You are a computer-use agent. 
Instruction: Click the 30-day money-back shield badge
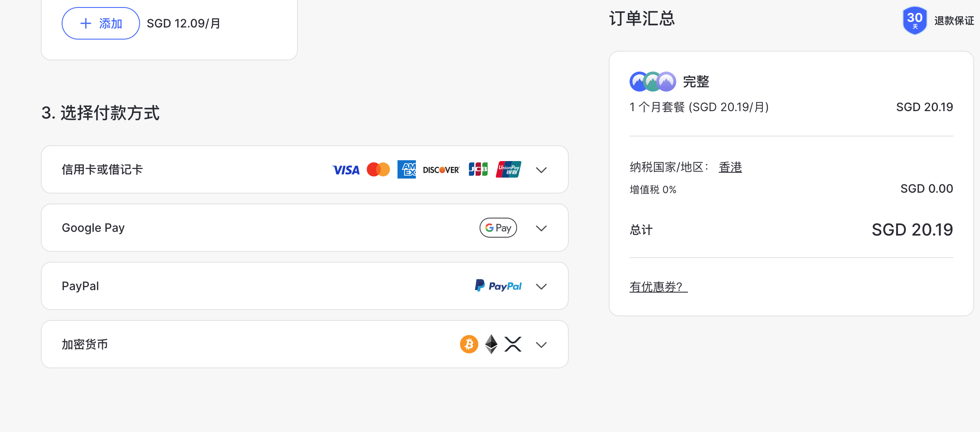tap(915, 20)
